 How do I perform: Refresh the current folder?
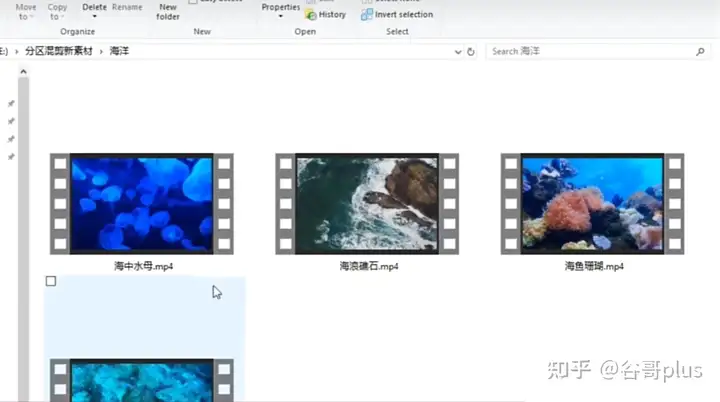[x=471, y=52]
